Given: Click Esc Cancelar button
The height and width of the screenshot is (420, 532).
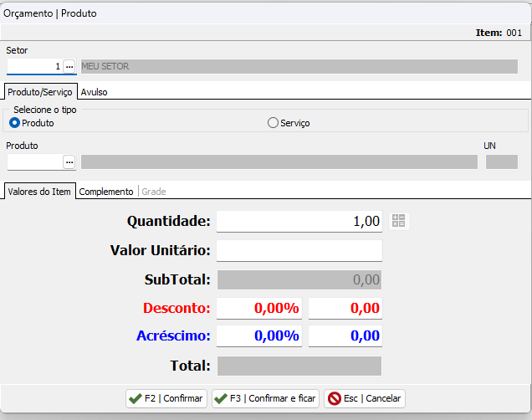Looking at the screenshot, I should pyautogui.click(x=365, y=398).
